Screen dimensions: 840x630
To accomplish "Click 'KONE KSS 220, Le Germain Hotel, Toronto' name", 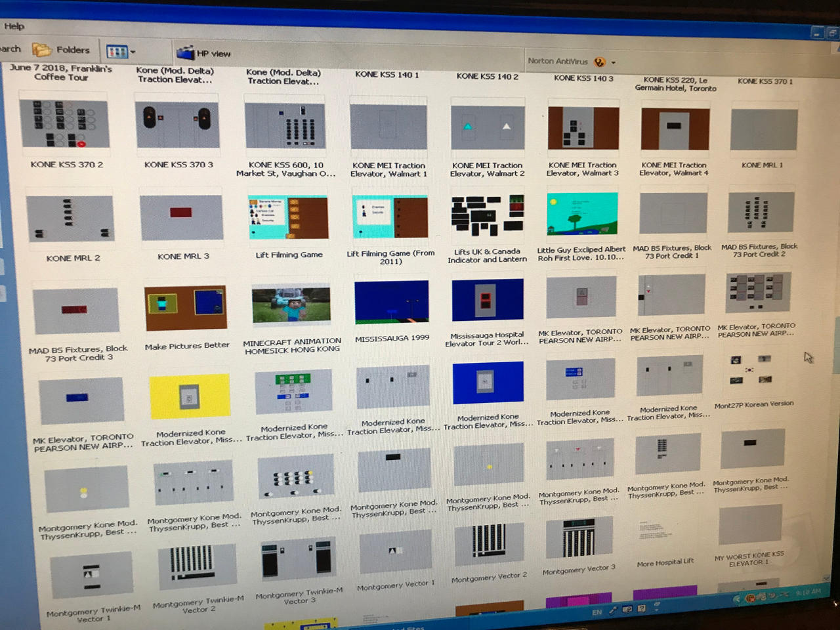I will pos(675,84).
